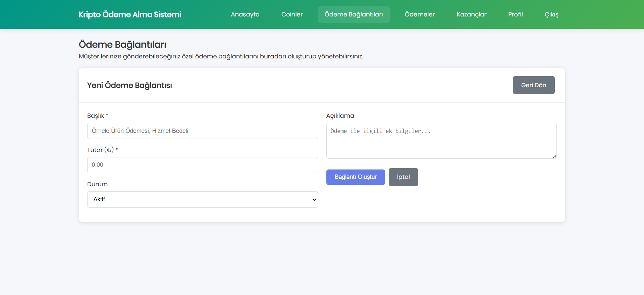Open the Durum dropdown showing Aktif
This screenshot has width=644, height=295.
(202, 199)
